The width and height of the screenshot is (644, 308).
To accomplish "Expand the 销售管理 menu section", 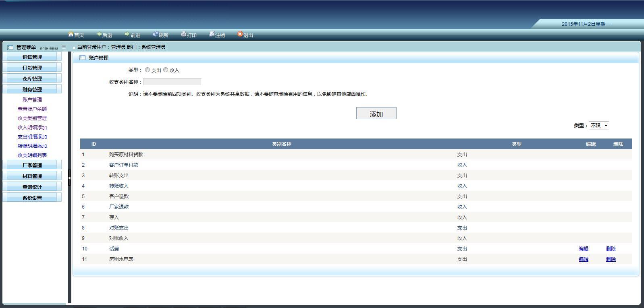I will click(32, 57).
